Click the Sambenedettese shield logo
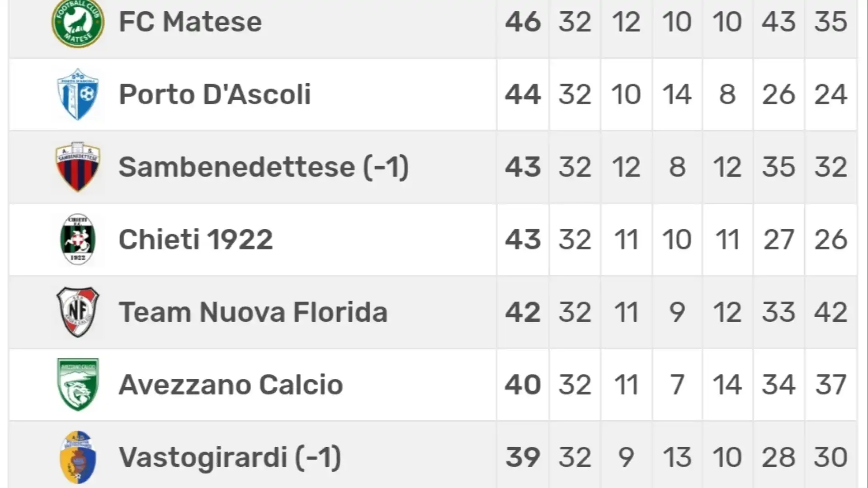 click(78, 167)
